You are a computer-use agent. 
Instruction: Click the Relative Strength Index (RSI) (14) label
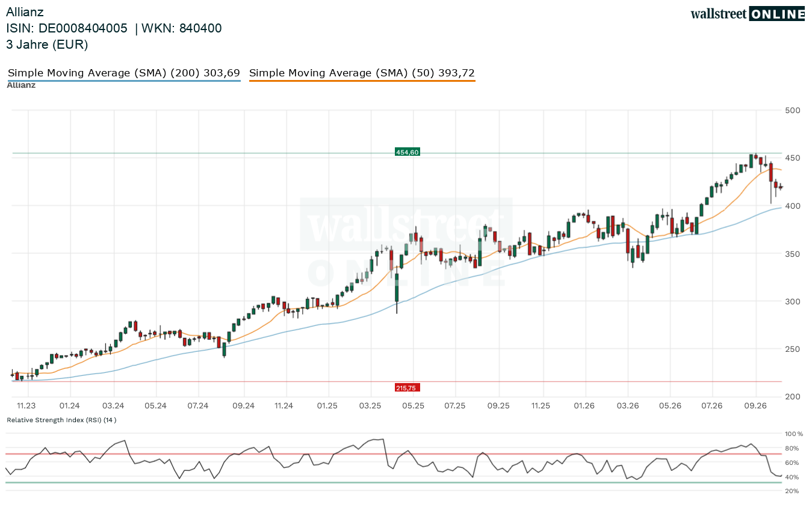click(61, 420)
